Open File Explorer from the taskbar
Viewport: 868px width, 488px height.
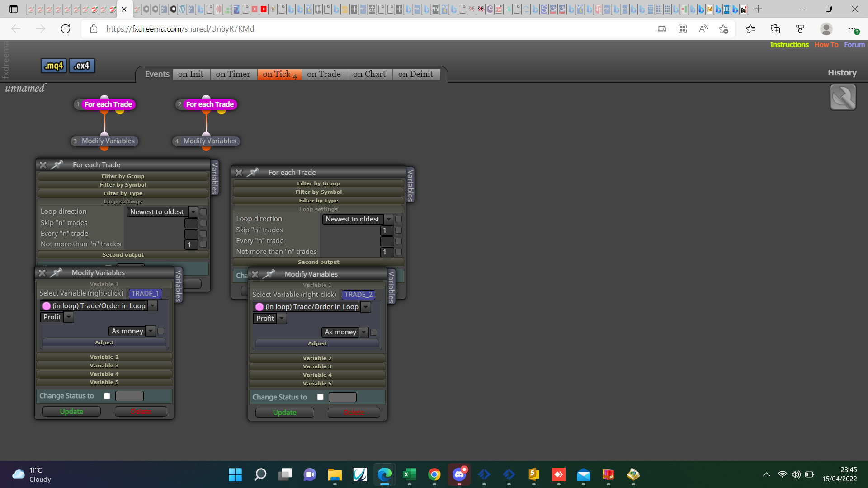pyautogui.click(x=335, y=474)
